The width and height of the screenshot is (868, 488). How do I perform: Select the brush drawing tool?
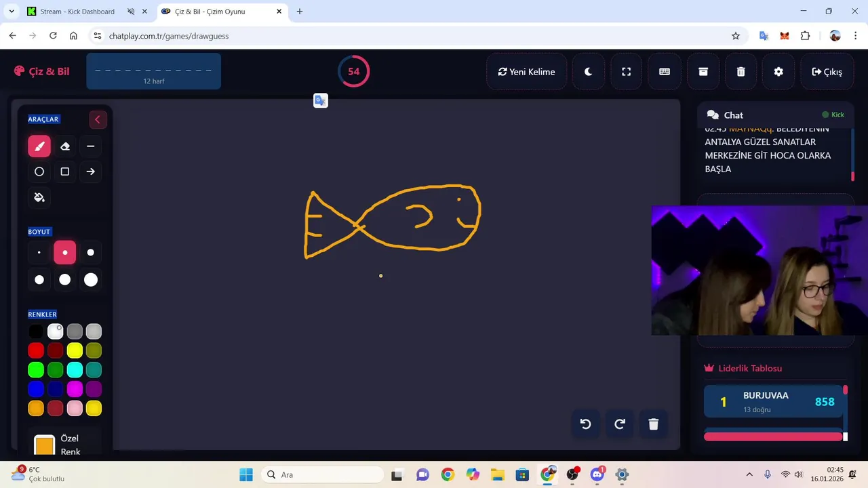click(39, 146)
